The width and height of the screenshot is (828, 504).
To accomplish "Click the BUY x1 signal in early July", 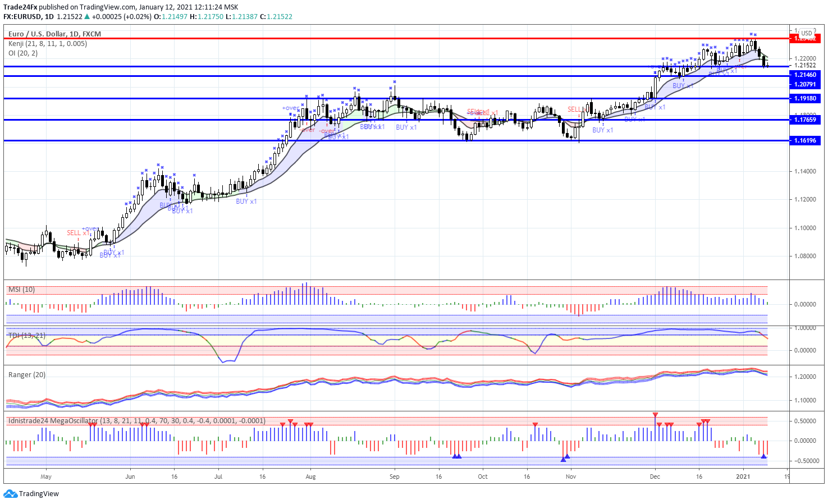I will (246, 201).
